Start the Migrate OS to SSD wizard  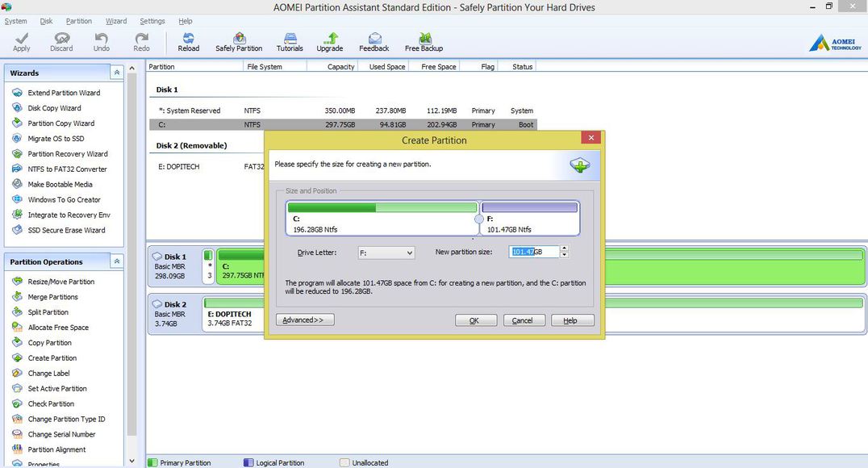[56, 139]
